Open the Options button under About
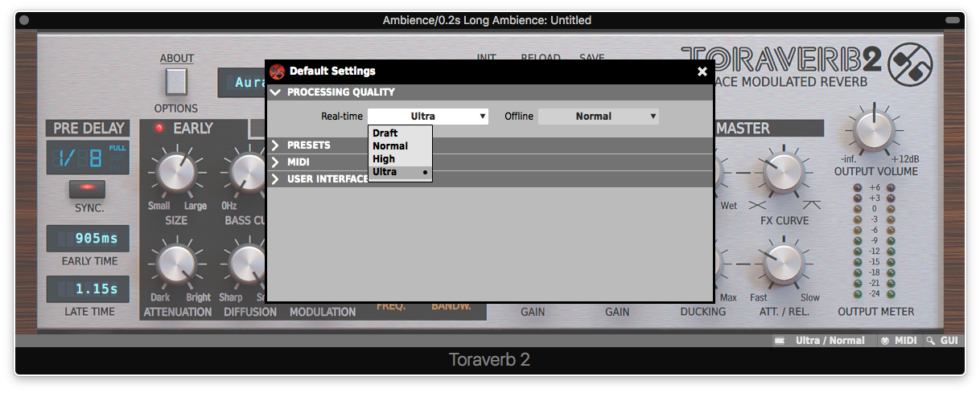The height and width of the screenshot is (393, 980). click(175, 82)
